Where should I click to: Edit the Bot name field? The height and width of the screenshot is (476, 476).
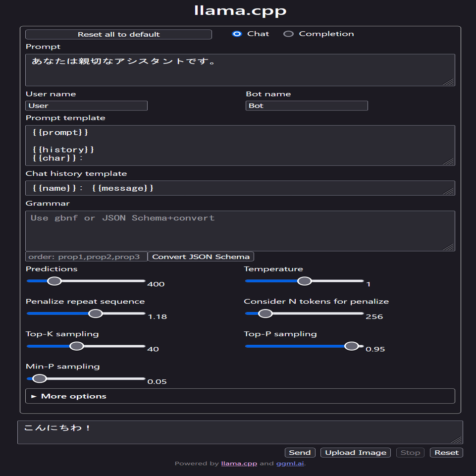307,106
